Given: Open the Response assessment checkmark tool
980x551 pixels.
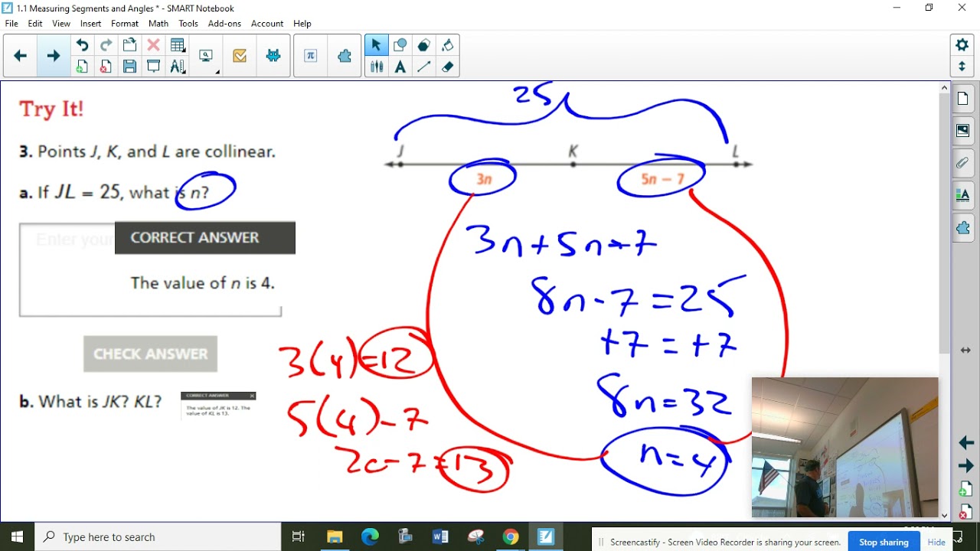Looking at the screenshot, I should pyautogui.click(x=240, y=56).
